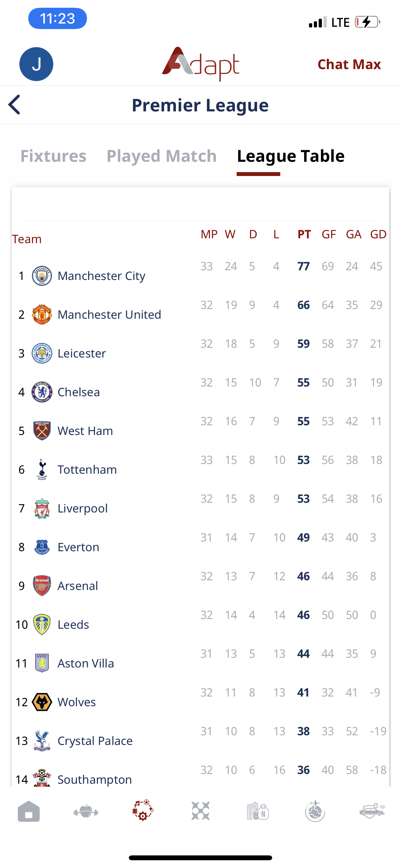The image size is (401, 868).
Task: Go to the Home icon in bottom bar
Action: (x=29, y=811)
